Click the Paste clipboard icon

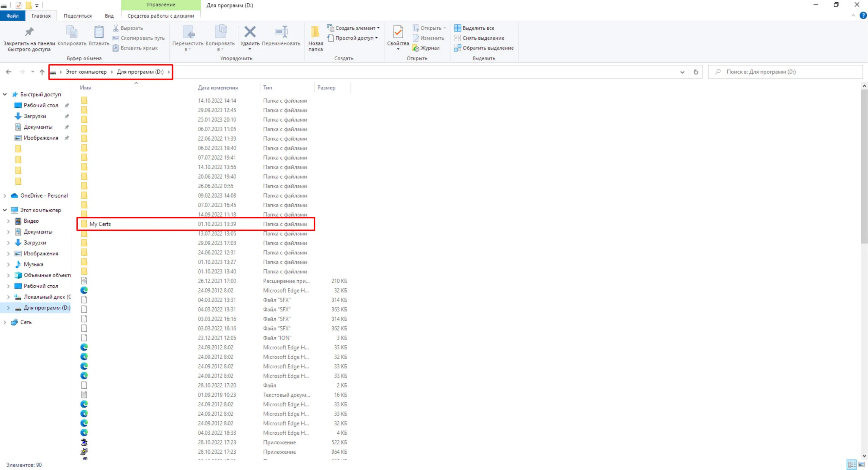coord(99,32)
